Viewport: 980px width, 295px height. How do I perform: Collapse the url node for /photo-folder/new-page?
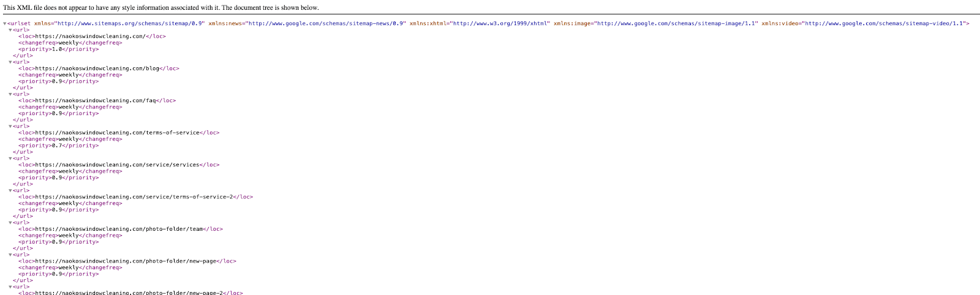point(10,255)
